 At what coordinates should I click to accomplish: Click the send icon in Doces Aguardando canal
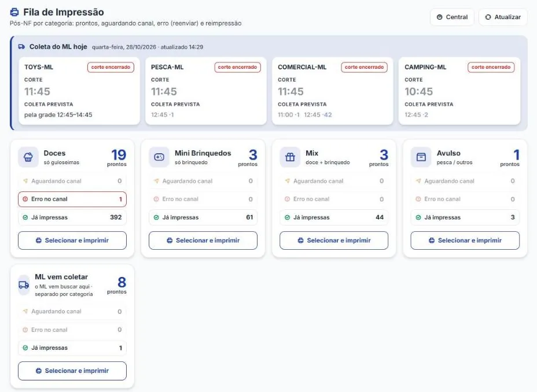(x=25, y=181)
